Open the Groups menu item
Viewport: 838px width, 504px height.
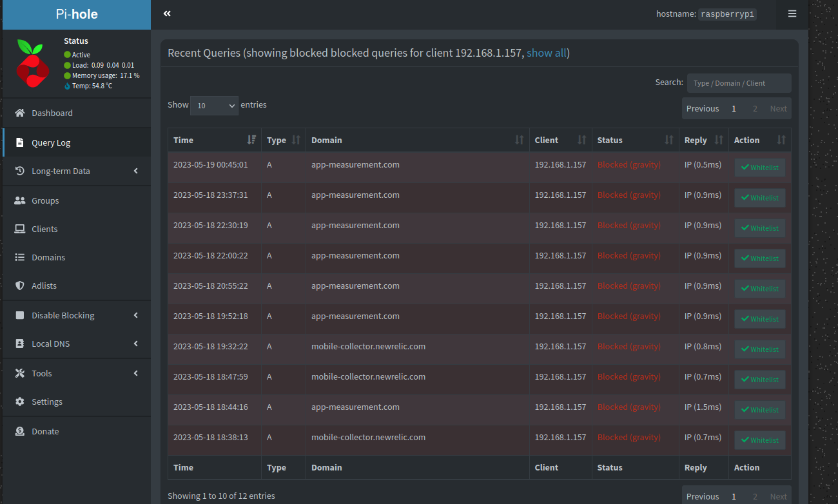(x=77, y=200)
